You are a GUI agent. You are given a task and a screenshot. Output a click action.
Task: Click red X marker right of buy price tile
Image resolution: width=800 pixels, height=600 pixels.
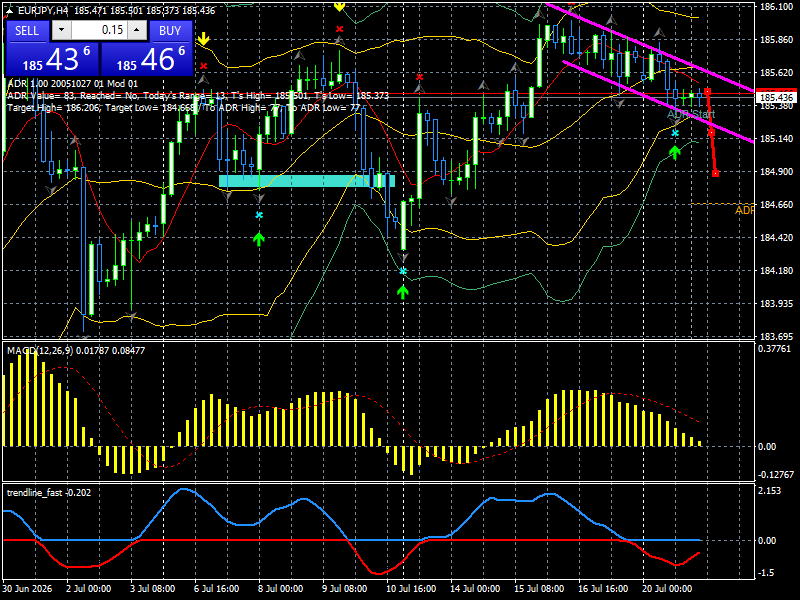pyautogui.click(x=204, y=66)
